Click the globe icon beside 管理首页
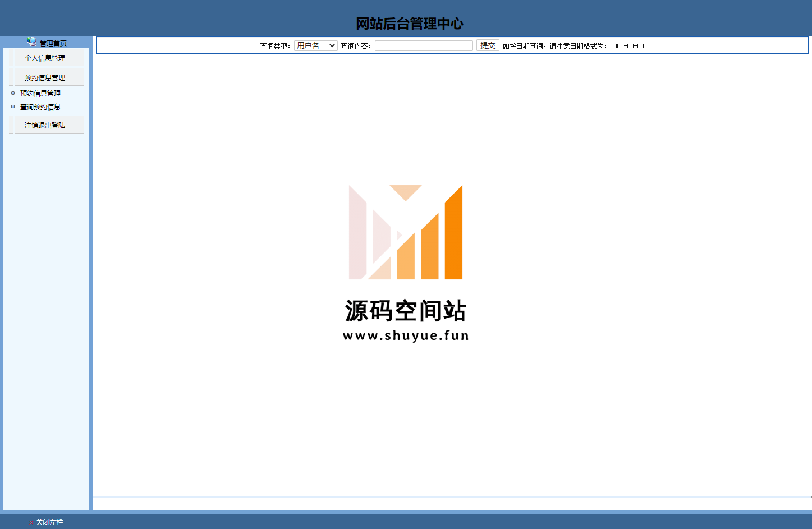This screenshot has width=812, height=529. pyautogui.click(x=31, y=42)
